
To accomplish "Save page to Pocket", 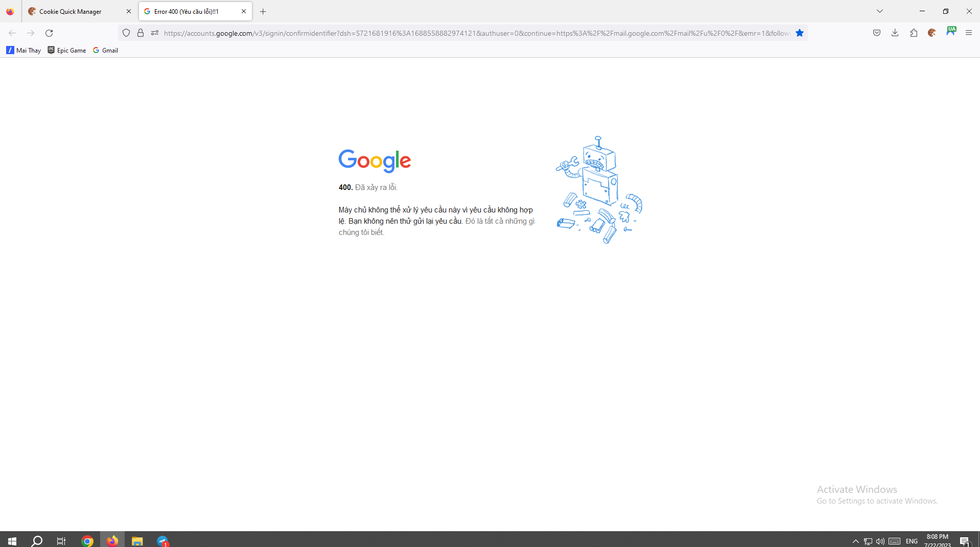I will 877,33.
